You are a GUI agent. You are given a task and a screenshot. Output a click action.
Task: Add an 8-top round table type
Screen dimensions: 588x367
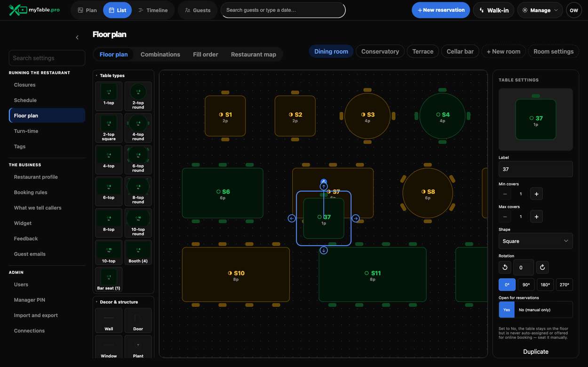pyautogui.click(x=138, y=191)
